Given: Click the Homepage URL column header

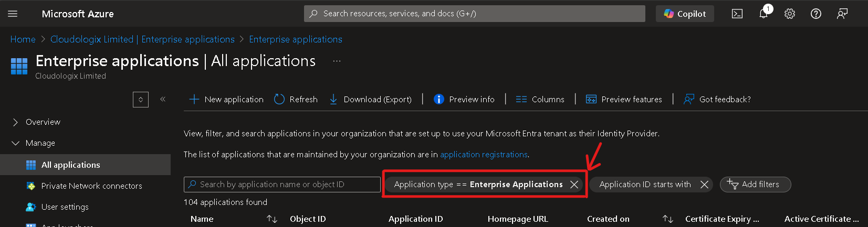Looking at the screenshot, I should (x=518, y=219).
